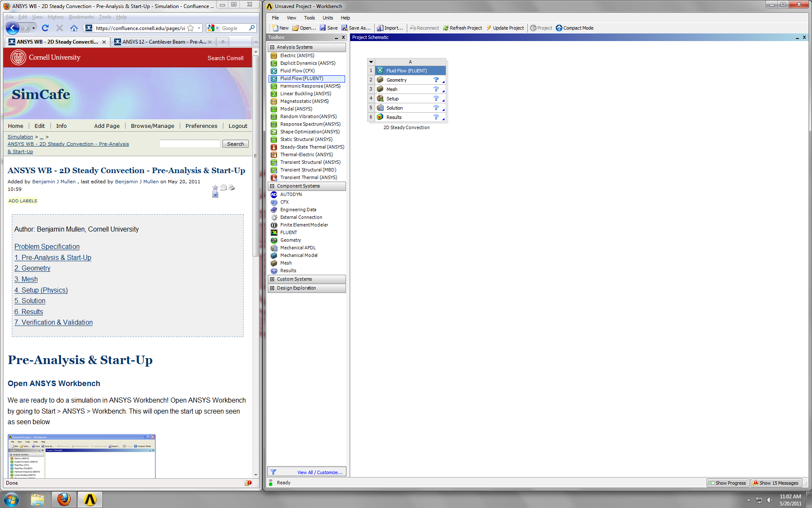This screenshot has width=812, height=508.
Task: Select the Engineering Data component icon
Action: tap(274, 210)
